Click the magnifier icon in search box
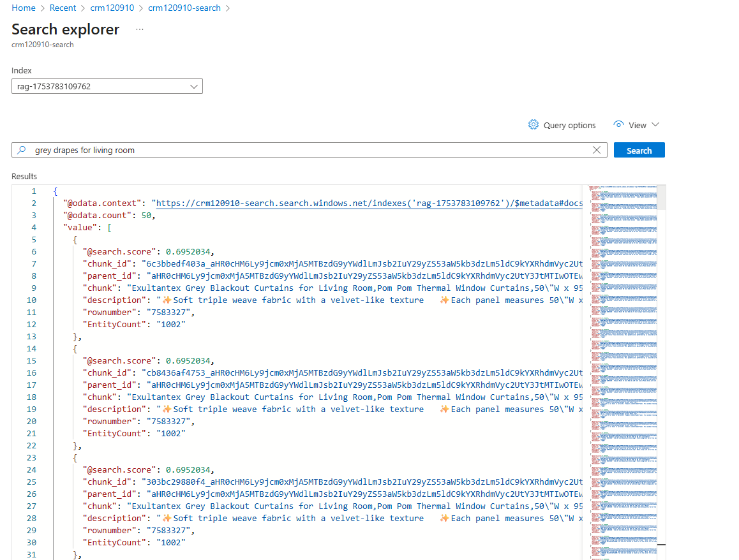This screenshot has height=560, width=739. pyautogui.click(x=22, y=150)
